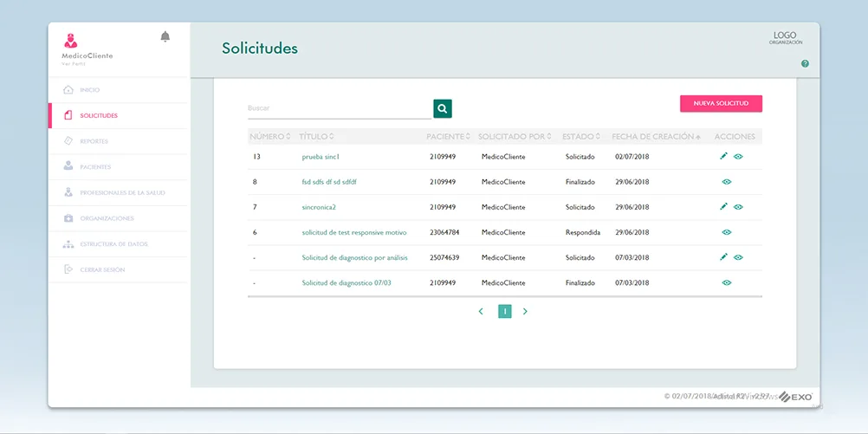Go to the next page arrow

(525, 312)
